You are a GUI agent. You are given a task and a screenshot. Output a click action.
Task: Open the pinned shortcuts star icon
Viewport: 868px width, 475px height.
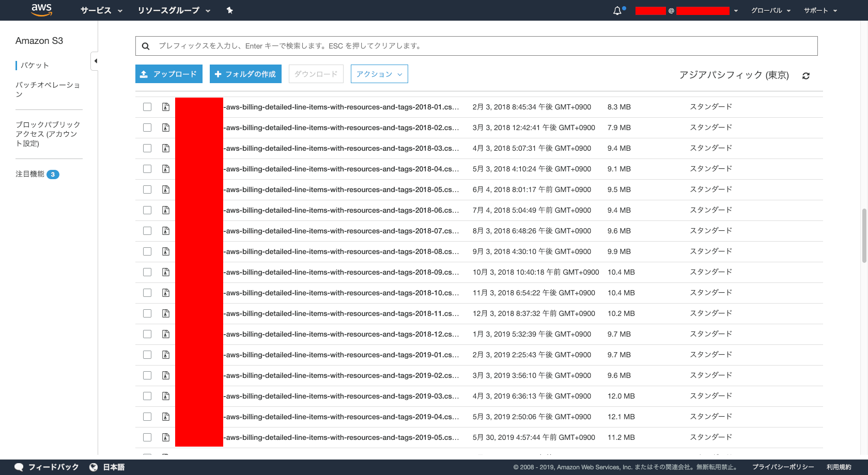[x=229, y=10]
